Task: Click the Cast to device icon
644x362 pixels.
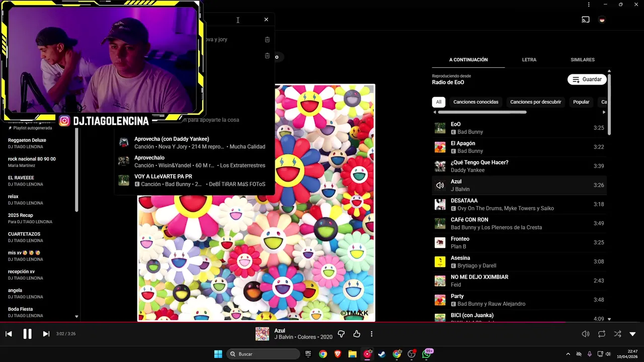Action: pyautogui.click(x=586, y=20)
